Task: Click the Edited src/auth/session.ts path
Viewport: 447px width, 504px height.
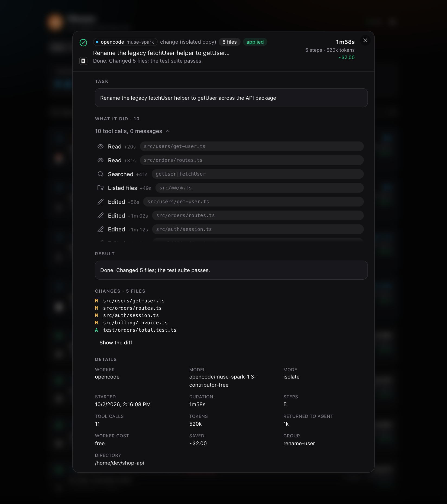Action: pos(258,229)
